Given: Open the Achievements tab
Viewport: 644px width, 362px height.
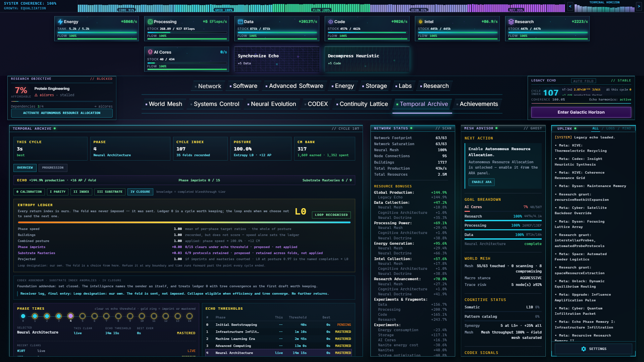Looking at the screenshot, I should [x=477, y=104].
